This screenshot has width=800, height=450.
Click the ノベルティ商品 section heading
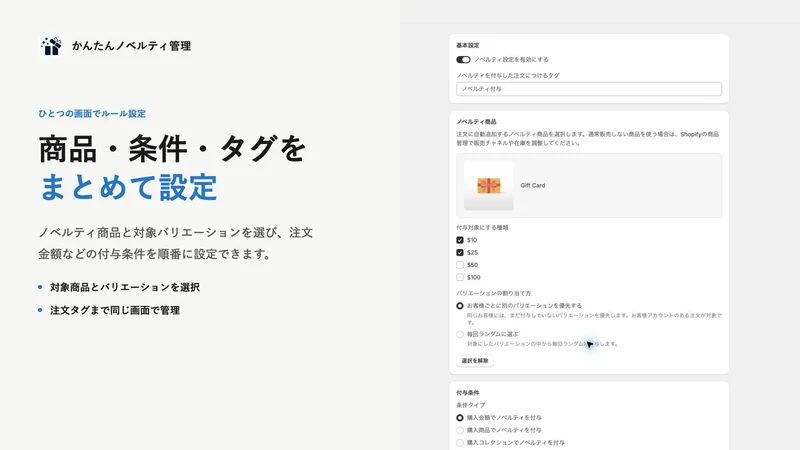click(x=476, y=122)
